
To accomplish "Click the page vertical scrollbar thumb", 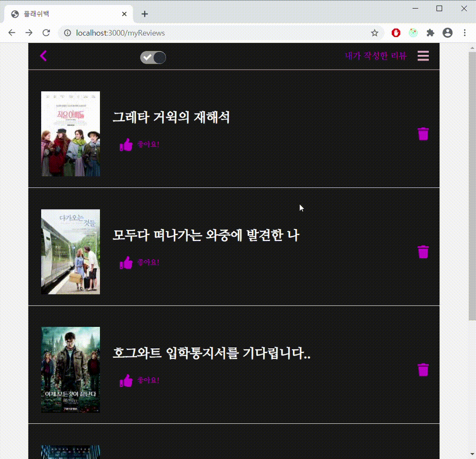I will point(472,186).
